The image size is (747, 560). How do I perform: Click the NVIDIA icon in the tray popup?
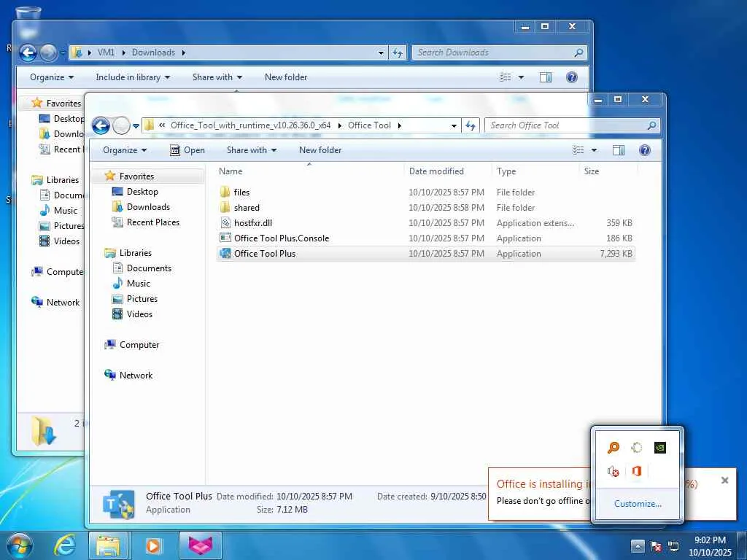[x=659, y=448]
